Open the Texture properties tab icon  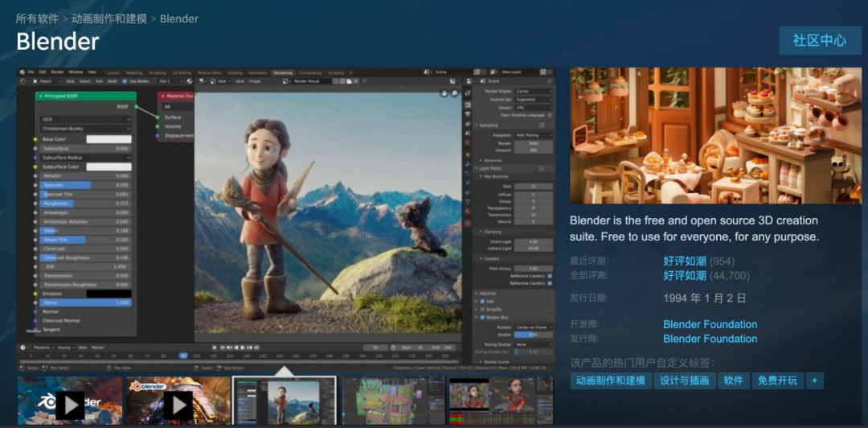coord(468,224)
